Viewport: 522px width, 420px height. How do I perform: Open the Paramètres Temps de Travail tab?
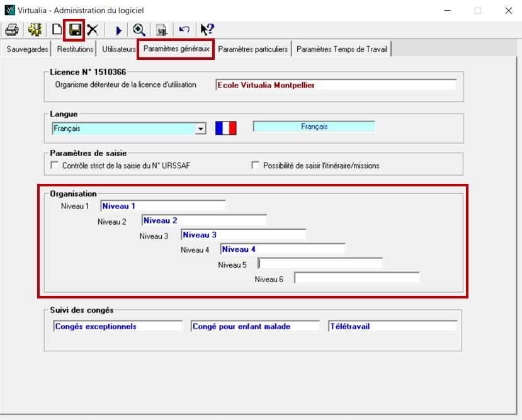(x=343, y=49)
